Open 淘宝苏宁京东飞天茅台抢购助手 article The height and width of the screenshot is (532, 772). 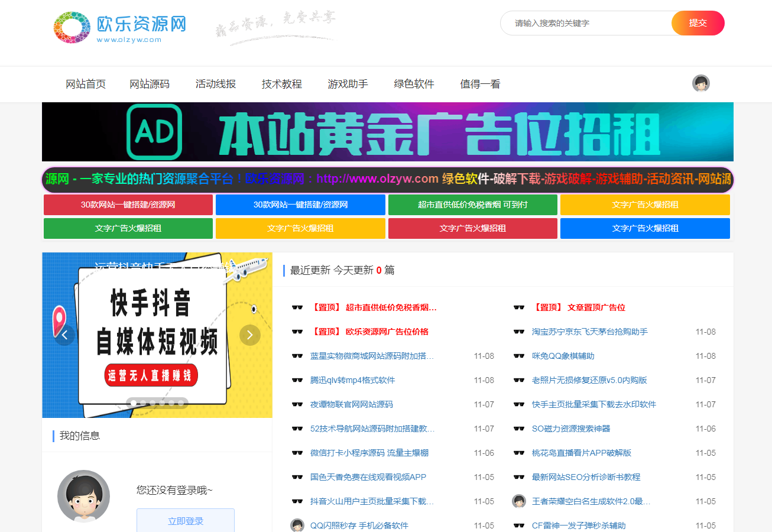click(x=589, y=332)
